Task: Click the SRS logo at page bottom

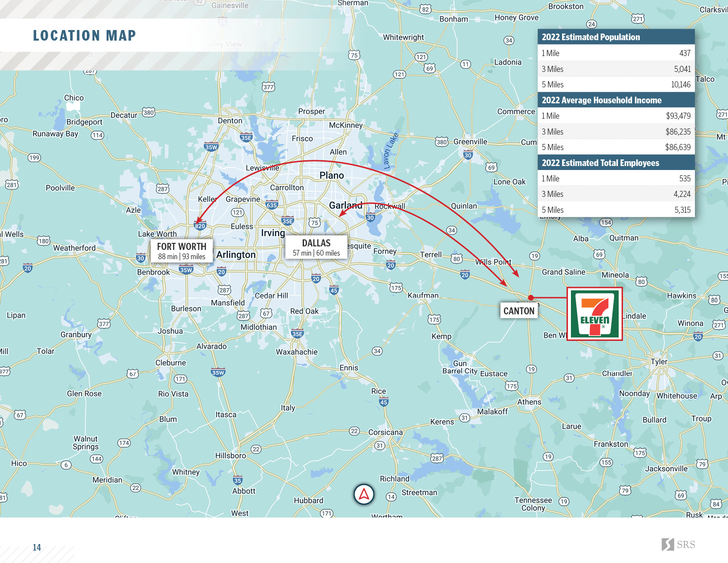Action: [678, 544]
